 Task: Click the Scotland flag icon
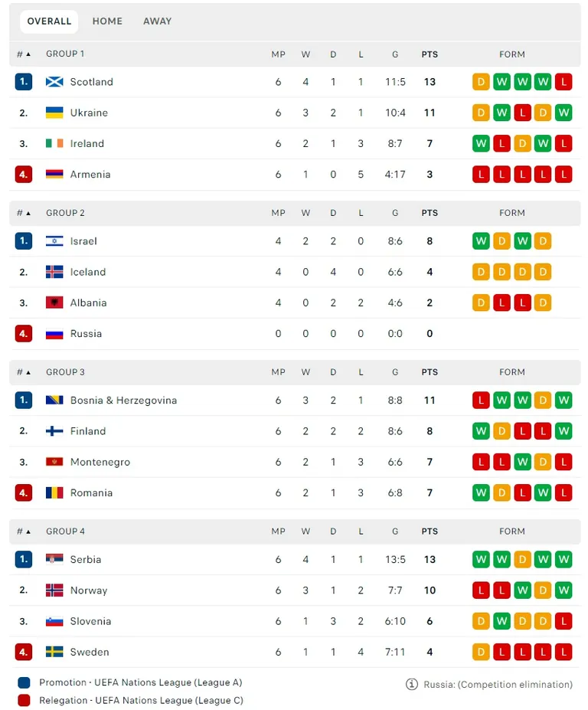(x=54, y=82)
